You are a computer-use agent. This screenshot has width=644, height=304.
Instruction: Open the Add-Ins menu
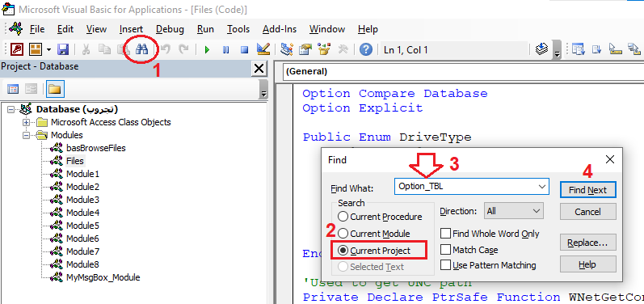pos(280,29)
